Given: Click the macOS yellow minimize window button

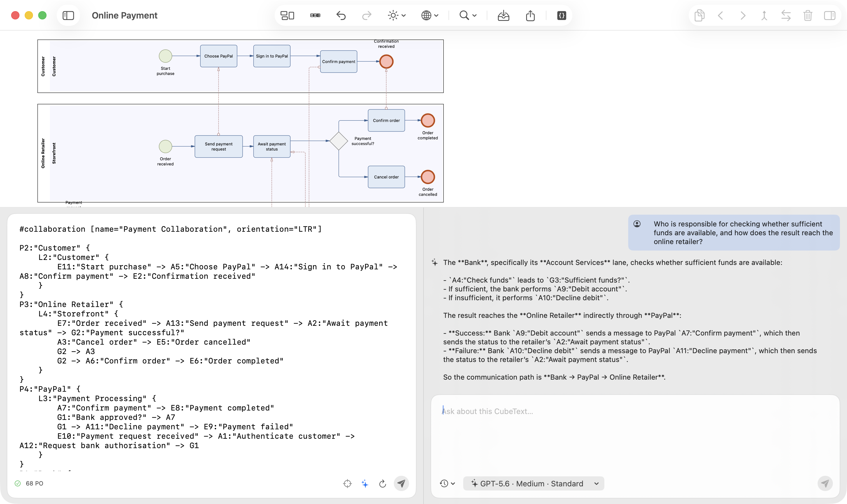Looking at the screenshot, I should click(29, 16).
